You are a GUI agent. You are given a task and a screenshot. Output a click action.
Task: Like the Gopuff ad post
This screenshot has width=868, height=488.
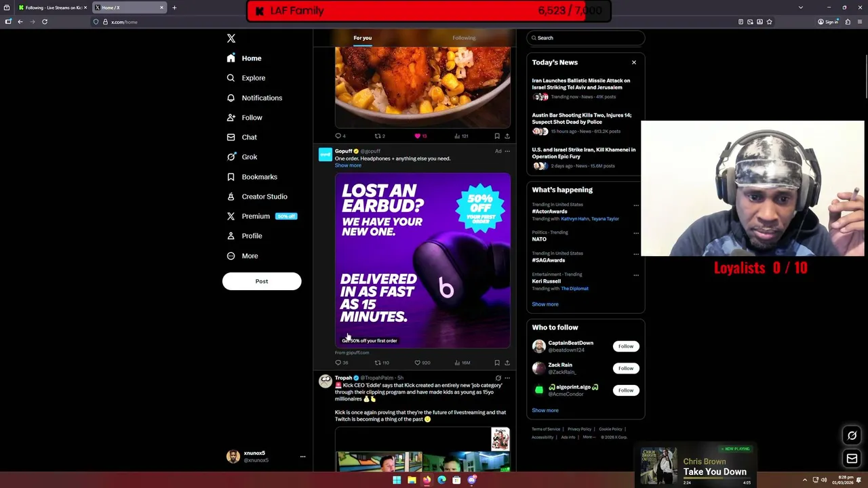[418, 363]
